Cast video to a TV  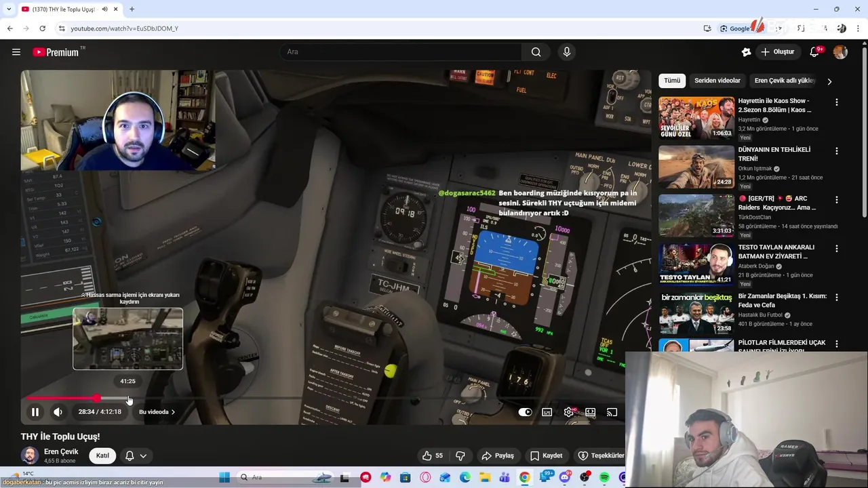pos(612,412)
